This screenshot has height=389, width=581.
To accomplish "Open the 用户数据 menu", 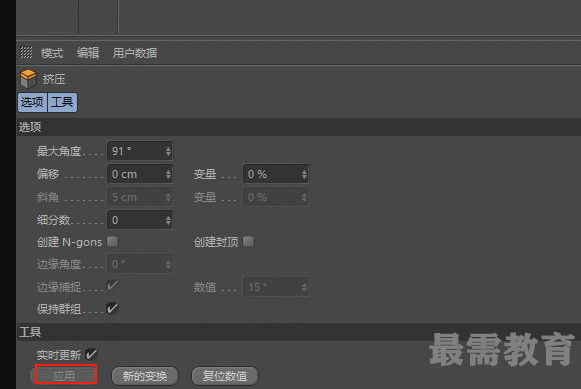I will click(x=135, y=53).
